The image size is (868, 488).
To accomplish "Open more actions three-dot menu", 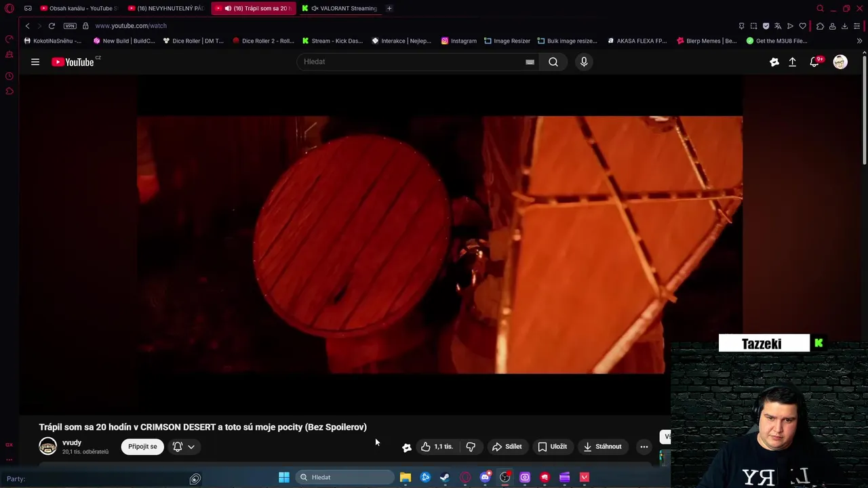I will tap(644, 447).
